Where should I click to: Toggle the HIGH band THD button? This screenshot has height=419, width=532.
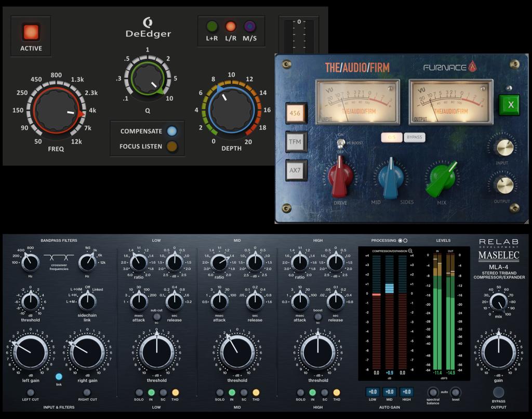coord(337,392)
